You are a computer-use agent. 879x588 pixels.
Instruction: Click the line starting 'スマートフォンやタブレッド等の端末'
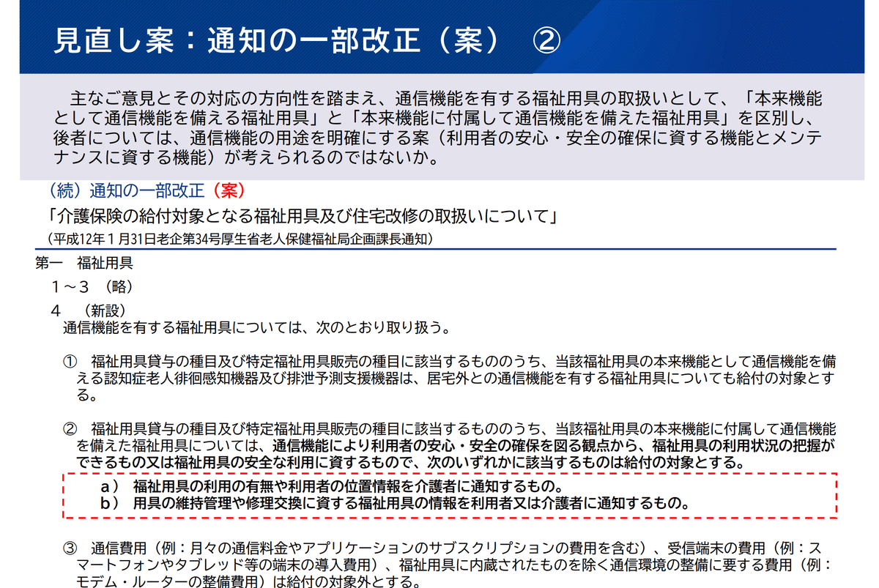pos(455,565)
